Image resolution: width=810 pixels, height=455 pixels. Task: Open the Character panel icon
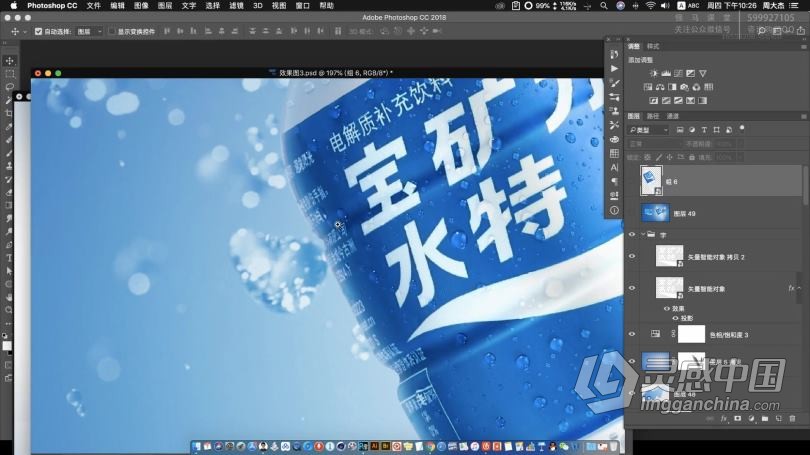click(x=614, y=167)
